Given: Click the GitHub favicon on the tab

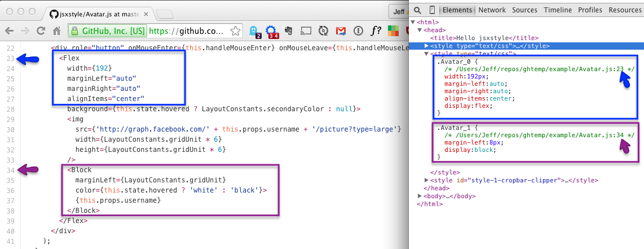Looking at the screenshot, I should pos(54,13).
